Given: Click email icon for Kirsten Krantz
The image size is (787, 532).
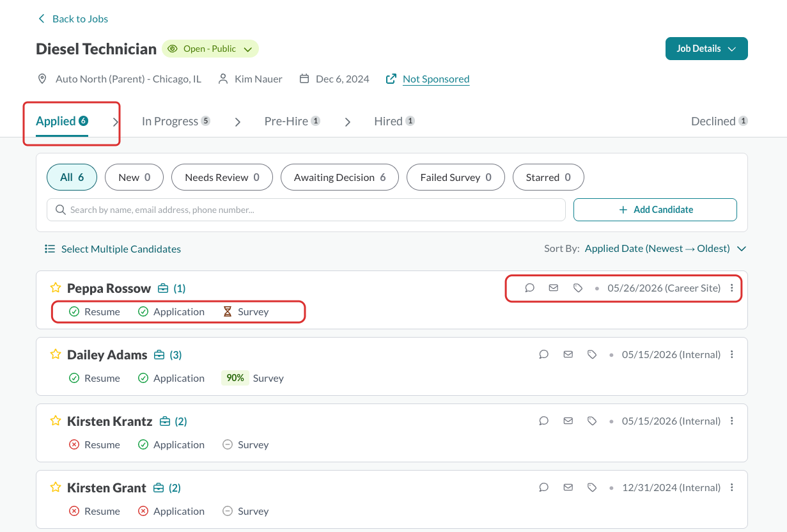Looking at the screenshot, I should click(568, 421).
